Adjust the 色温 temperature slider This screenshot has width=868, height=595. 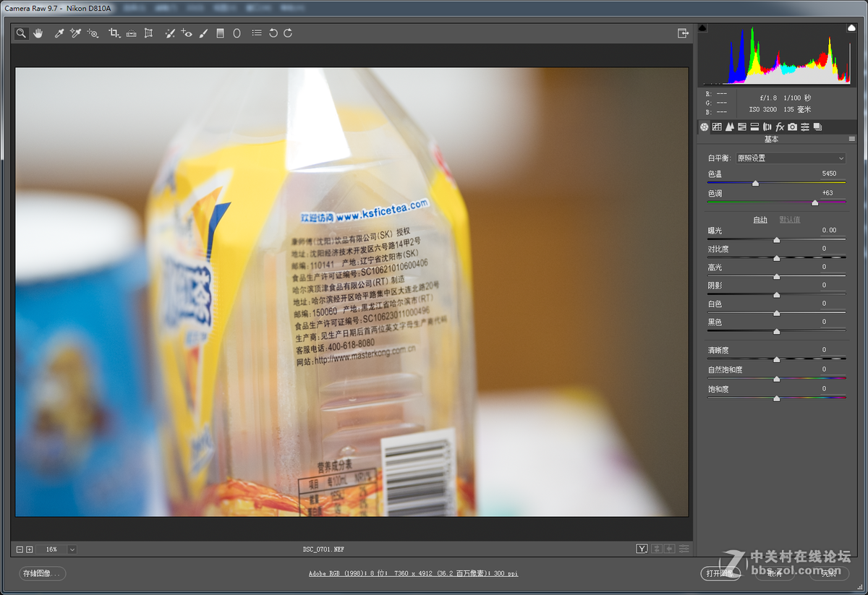756,184
